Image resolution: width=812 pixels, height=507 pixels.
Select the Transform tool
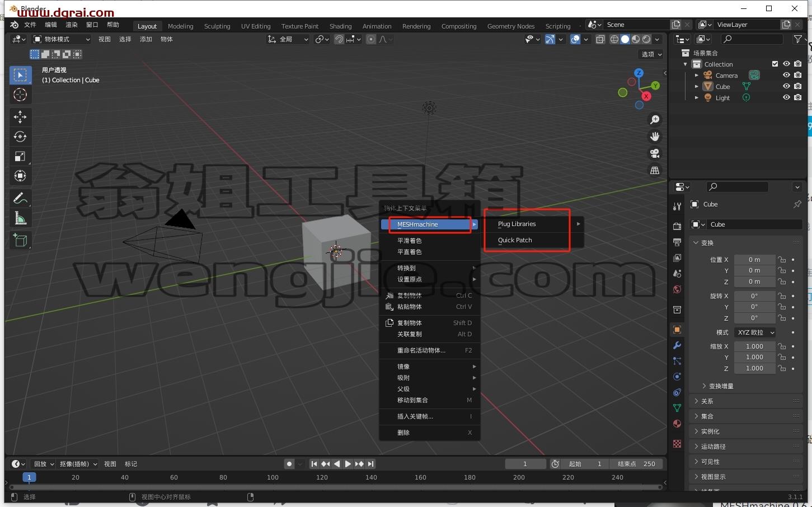pos(20,176)
